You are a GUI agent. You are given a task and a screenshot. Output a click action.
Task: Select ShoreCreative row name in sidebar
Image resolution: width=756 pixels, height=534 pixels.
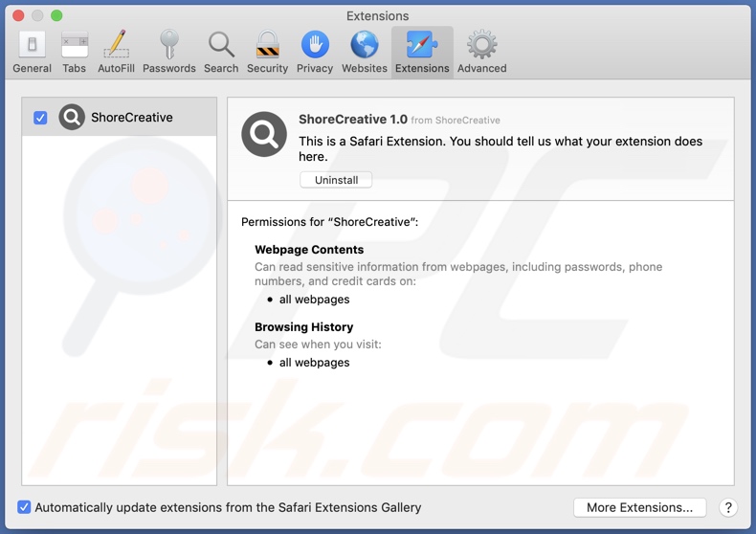pos(132,117)
